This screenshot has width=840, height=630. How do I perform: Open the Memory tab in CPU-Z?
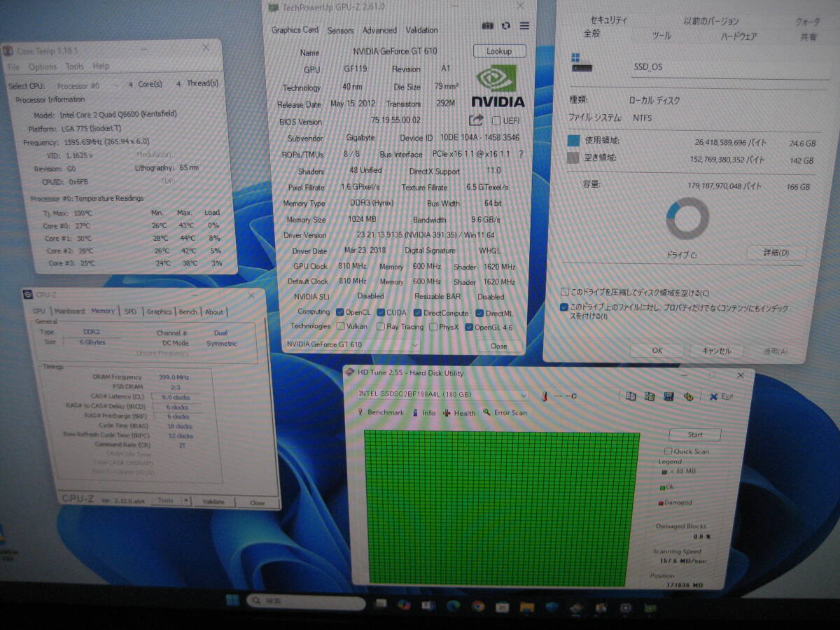(104, 311)
